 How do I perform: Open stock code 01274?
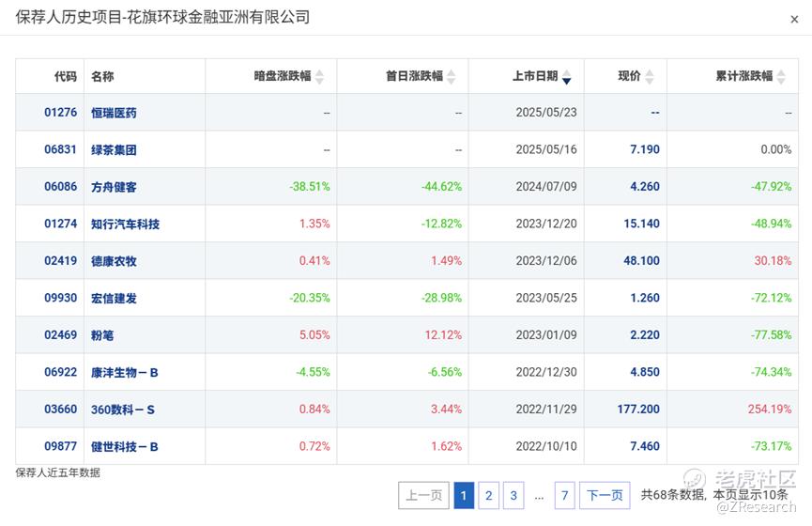tap(61, 224)
